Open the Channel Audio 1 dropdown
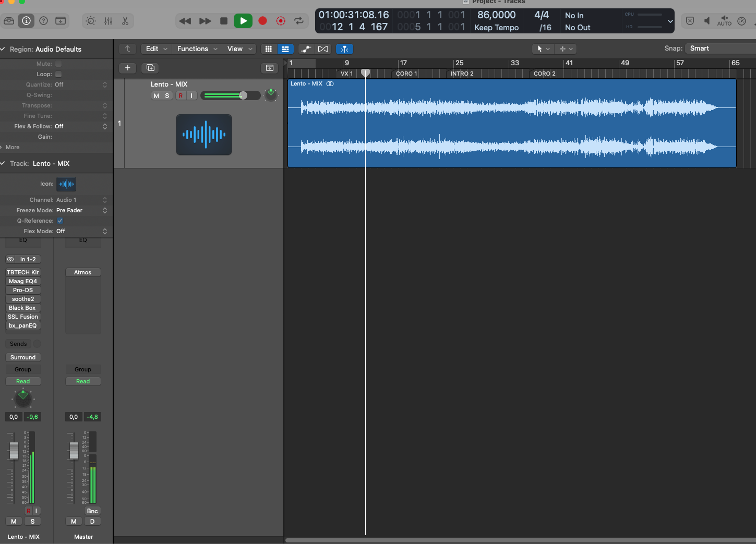 (x=81, y=200)
